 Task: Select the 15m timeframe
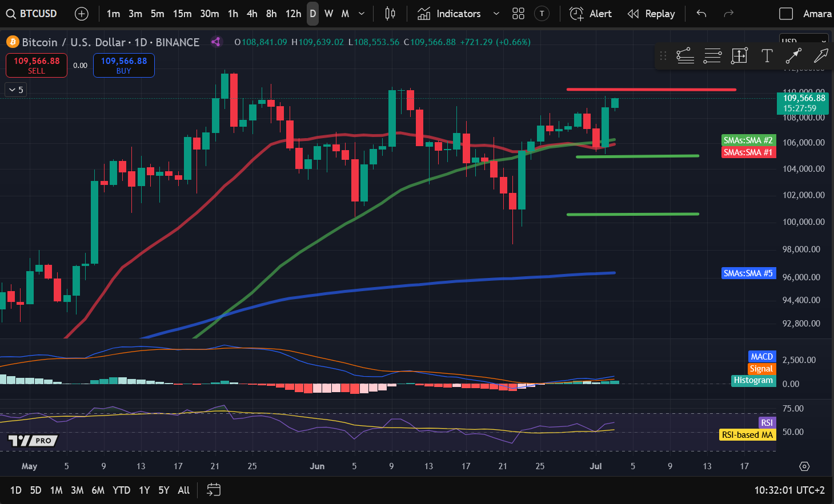[182, 14]
